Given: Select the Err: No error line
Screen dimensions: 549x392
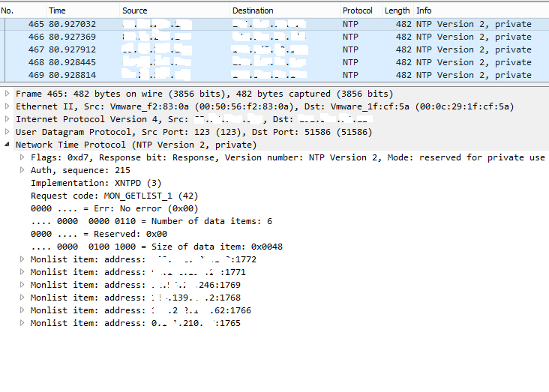Looking at the screenshot, I should (114, 208).
